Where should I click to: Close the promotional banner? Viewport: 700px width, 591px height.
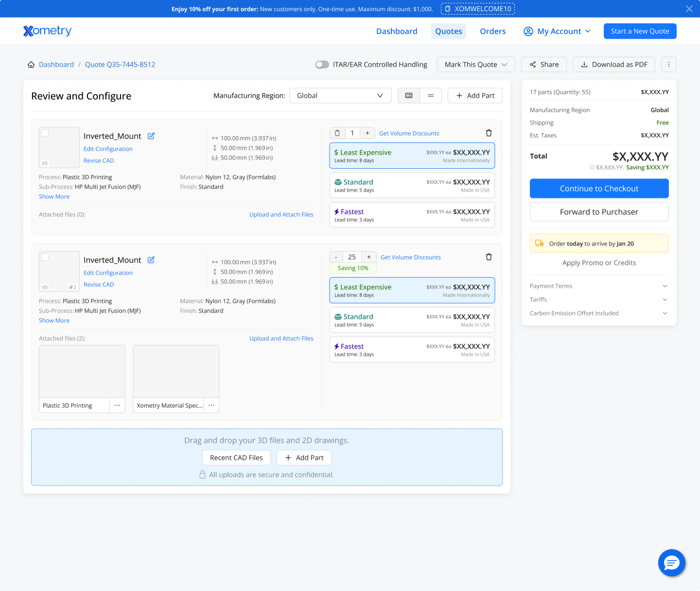point(689,9)
